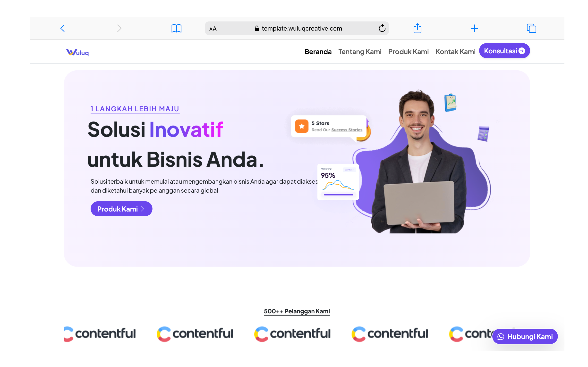
Task: Click the Hubungi Kami WhatsApp button
Action: [x=525, y=336]
